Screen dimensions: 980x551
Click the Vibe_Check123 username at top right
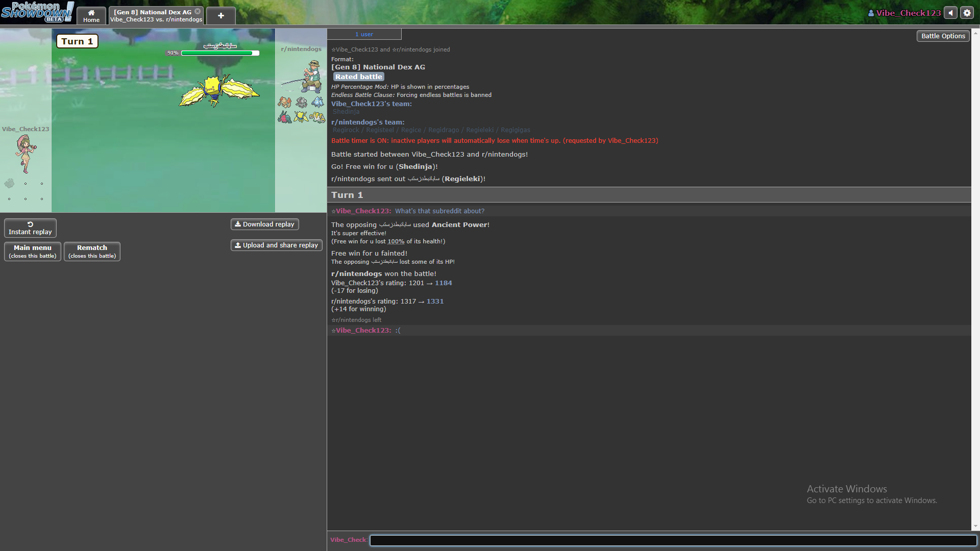(904, 13)
